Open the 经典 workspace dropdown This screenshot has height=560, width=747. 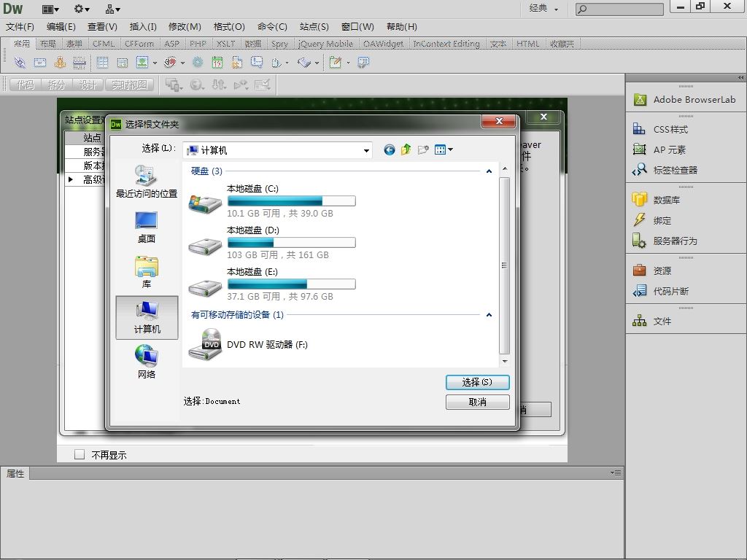coord(543,8)
